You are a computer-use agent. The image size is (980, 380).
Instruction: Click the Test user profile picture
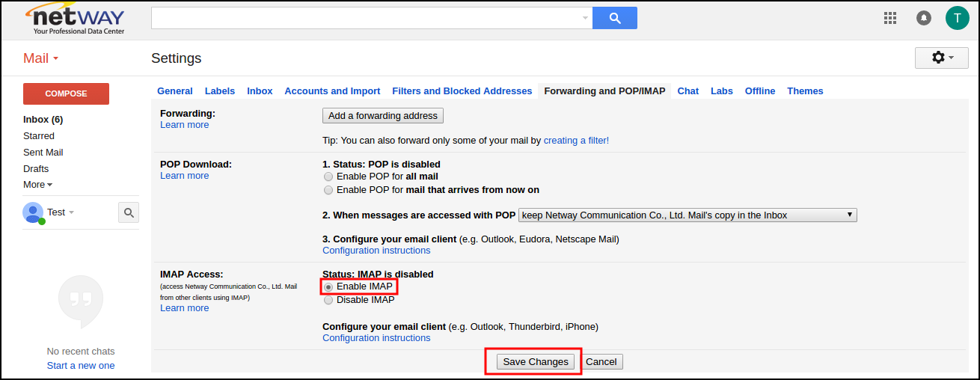[x=33, y=212]
